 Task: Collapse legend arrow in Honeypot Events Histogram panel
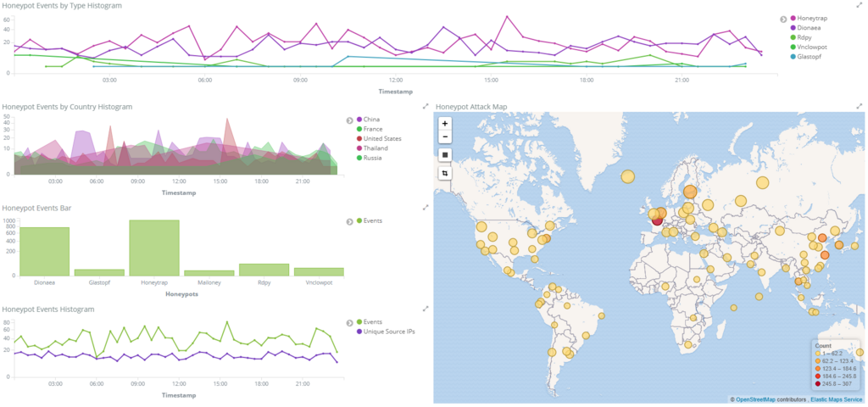click(x=350, y=323)
